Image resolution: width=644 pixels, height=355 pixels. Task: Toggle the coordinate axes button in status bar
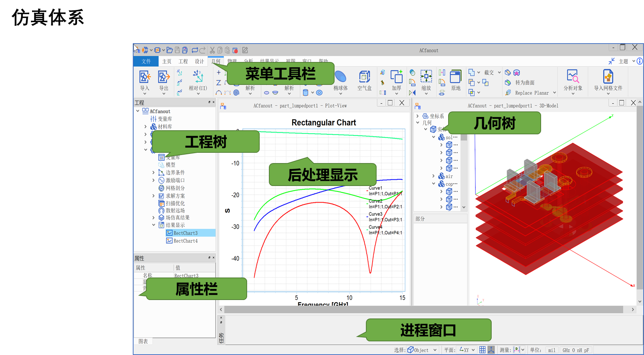pyautogui.click(x=491, y=350)
